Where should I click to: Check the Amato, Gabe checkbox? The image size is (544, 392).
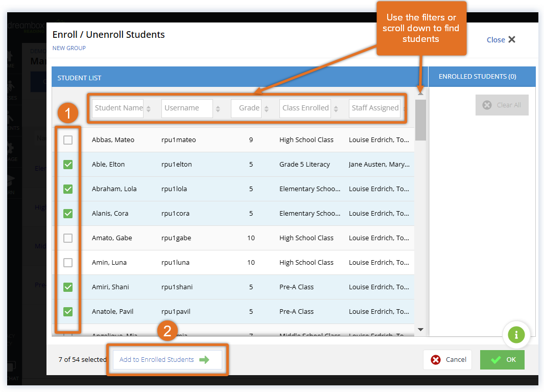pyautogui.click(x=68, y=238)
